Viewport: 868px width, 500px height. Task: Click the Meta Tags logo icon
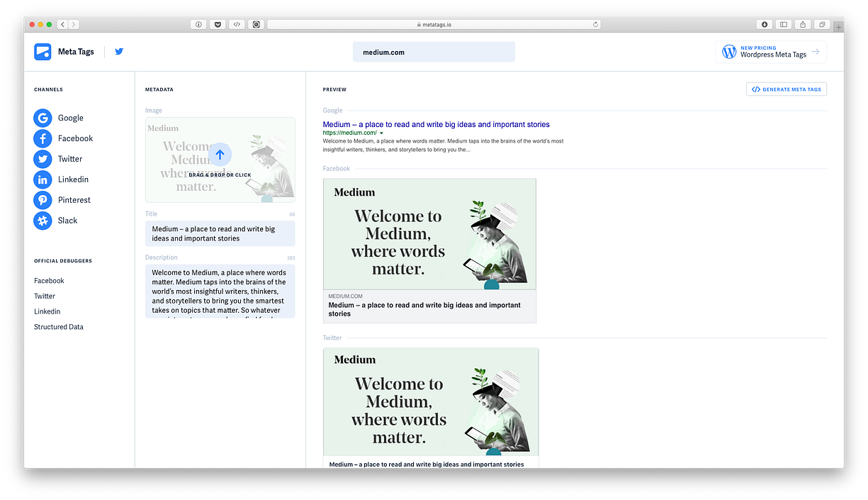[x=43, y=52]
